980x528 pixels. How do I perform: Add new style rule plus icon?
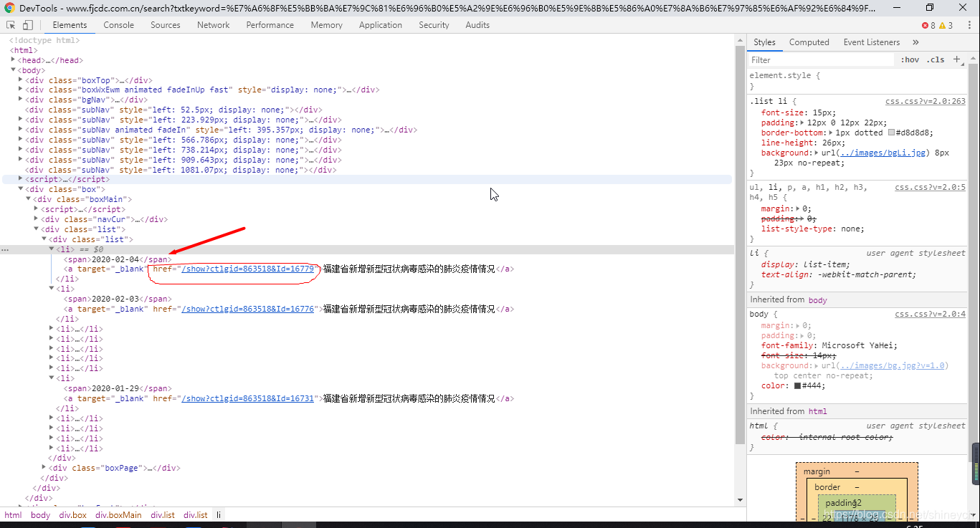(x=957, y=59)
